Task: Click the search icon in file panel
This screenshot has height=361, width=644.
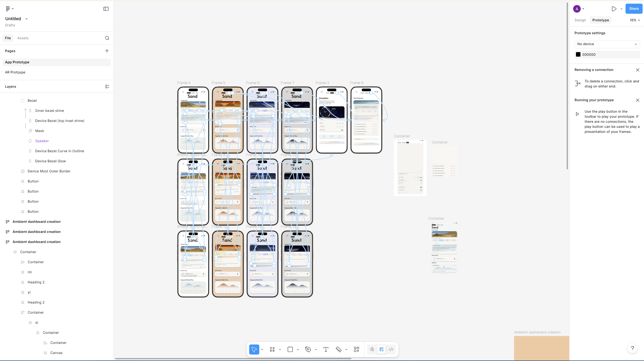Action: [107, 38]
